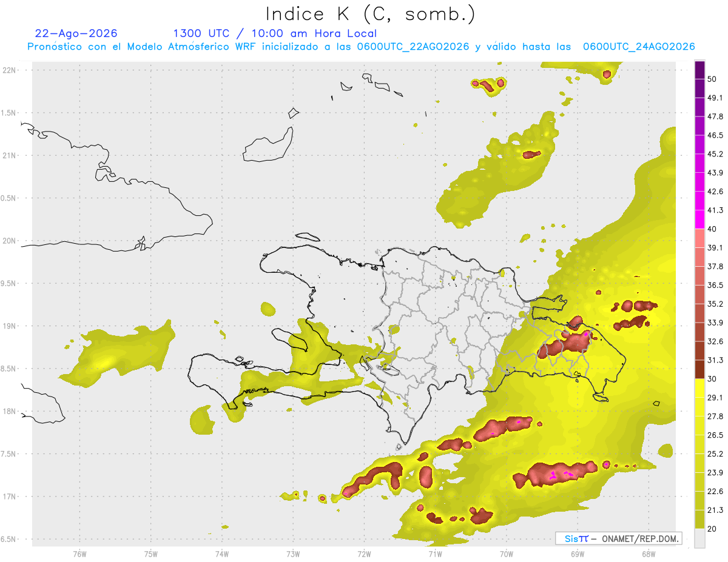728x562 pixels.
Task: Click the '23.9' color scale value
Action: pos(716,473)
